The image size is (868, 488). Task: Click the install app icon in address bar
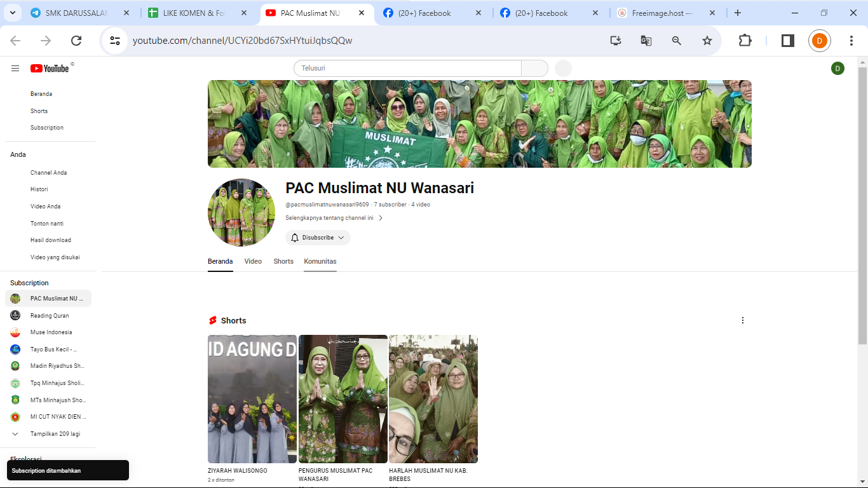click(x=615, y=41)
